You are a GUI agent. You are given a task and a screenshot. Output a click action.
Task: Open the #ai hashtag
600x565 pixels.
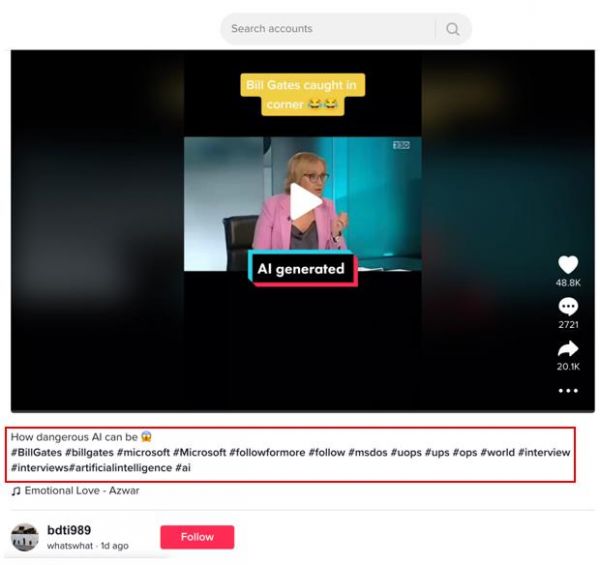coord(183,468)
